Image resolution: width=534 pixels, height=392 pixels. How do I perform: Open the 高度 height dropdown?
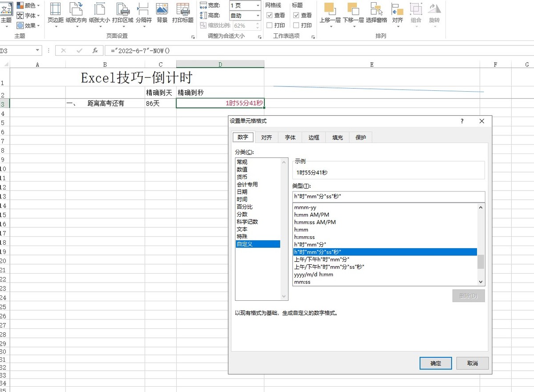pyautogui.click(x=258, y=16)
